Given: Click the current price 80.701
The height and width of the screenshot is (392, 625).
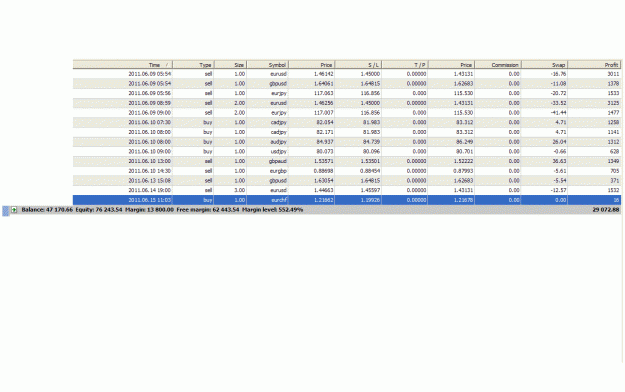Looking at the screenshot, I should [x=465, y=152].
